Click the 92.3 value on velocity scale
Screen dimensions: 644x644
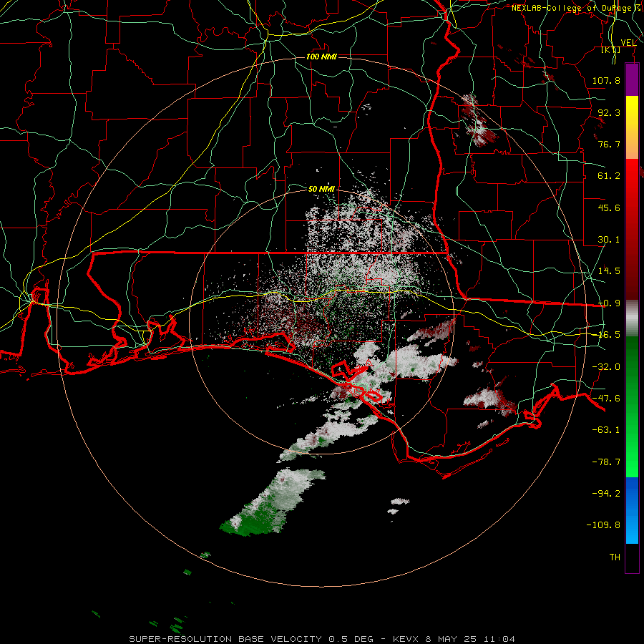tap(609, 112)
